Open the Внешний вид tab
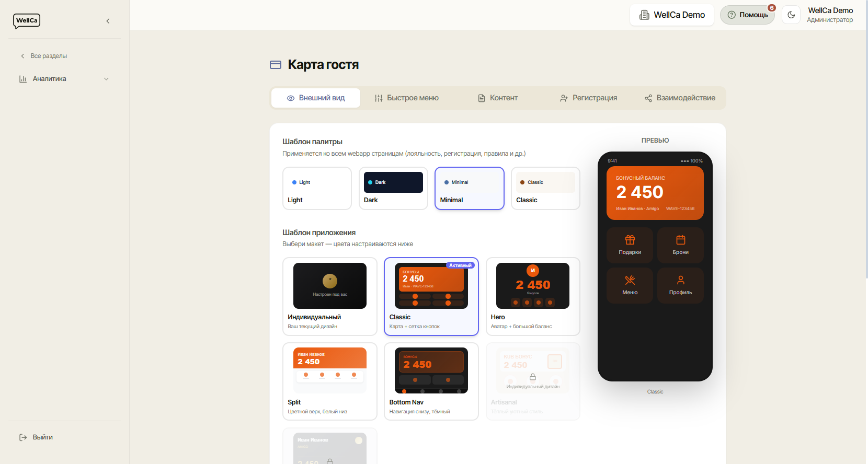The width and height of the screenshot is (868, 464). click(316, 98)
